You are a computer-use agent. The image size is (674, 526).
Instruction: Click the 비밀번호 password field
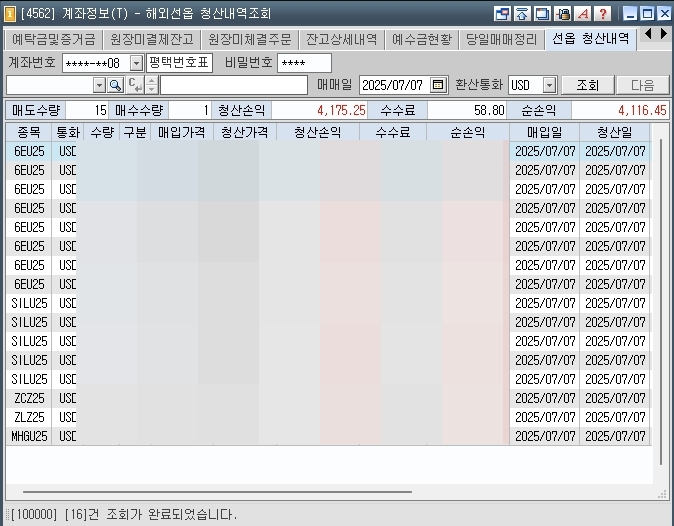(304, 64)
